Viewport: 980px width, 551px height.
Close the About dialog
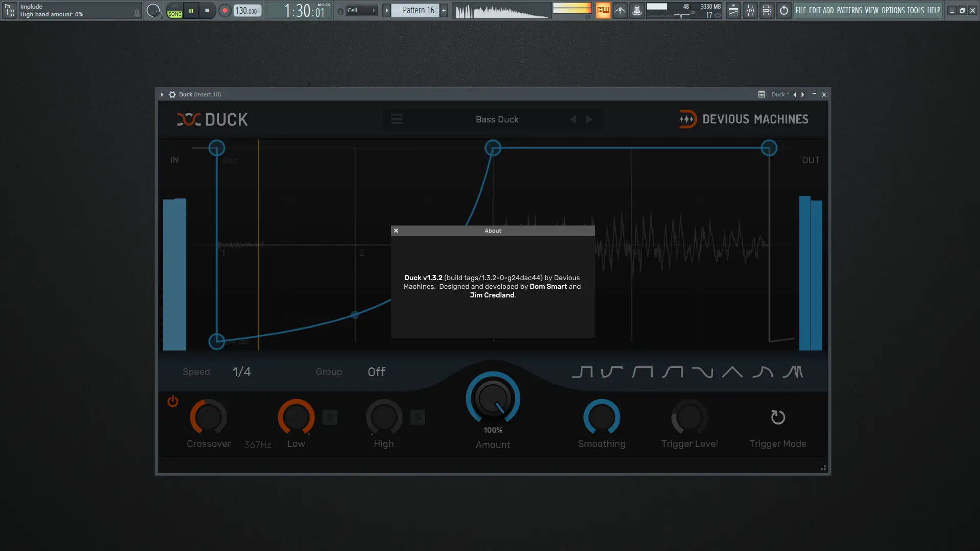pos(396,231)
